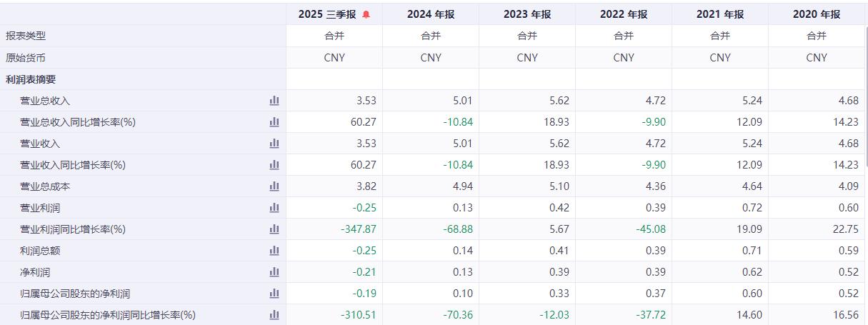Click chart icon for 归属母公司股东的净利润 row
This screenshot has height=325, width=868.
[x=274, y=294]
